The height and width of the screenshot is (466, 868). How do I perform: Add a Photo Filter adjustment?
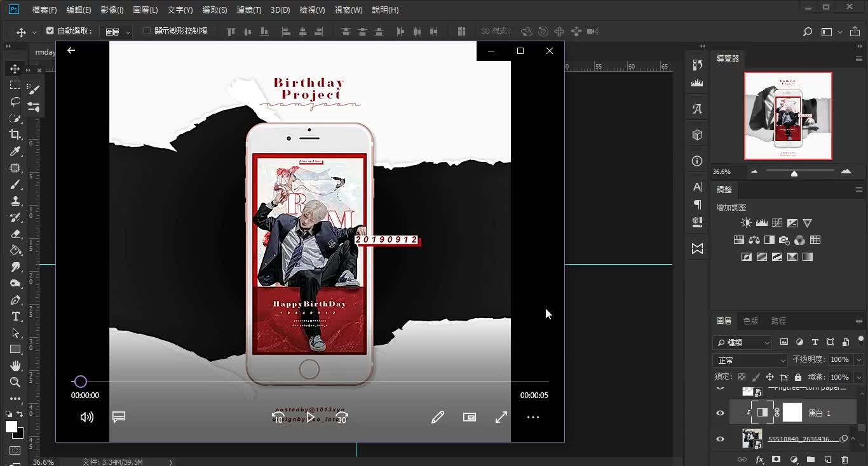(x=784, y=240)
